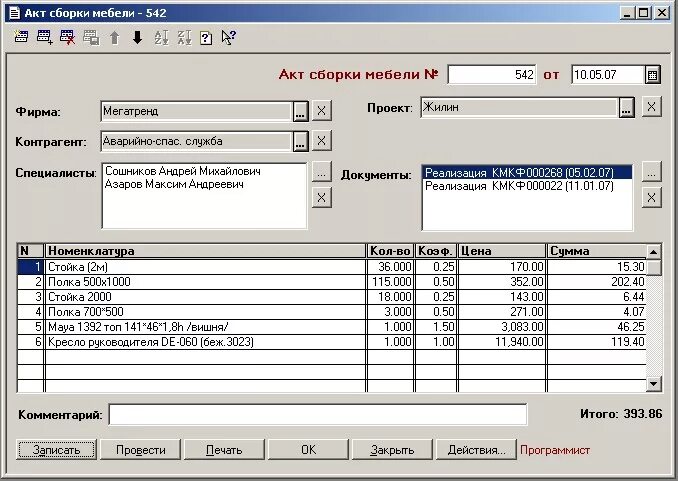Click the Печать button

[x=224, y=450]
